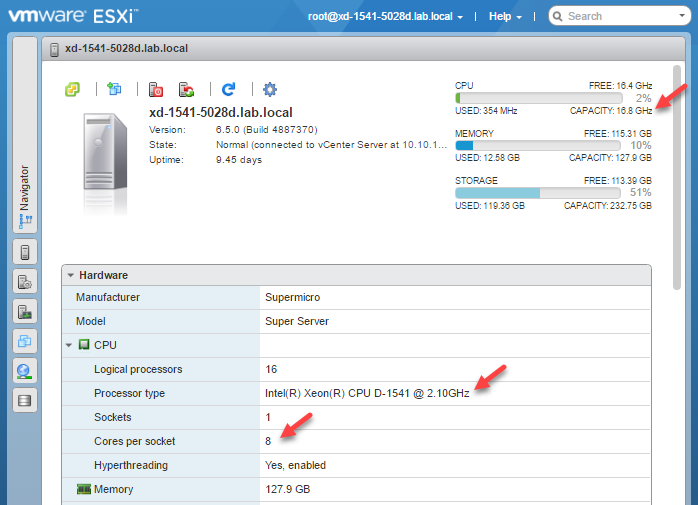
Task: Click Hyperthreading value Yes, enabled
Action: click(x=296, y=465)
